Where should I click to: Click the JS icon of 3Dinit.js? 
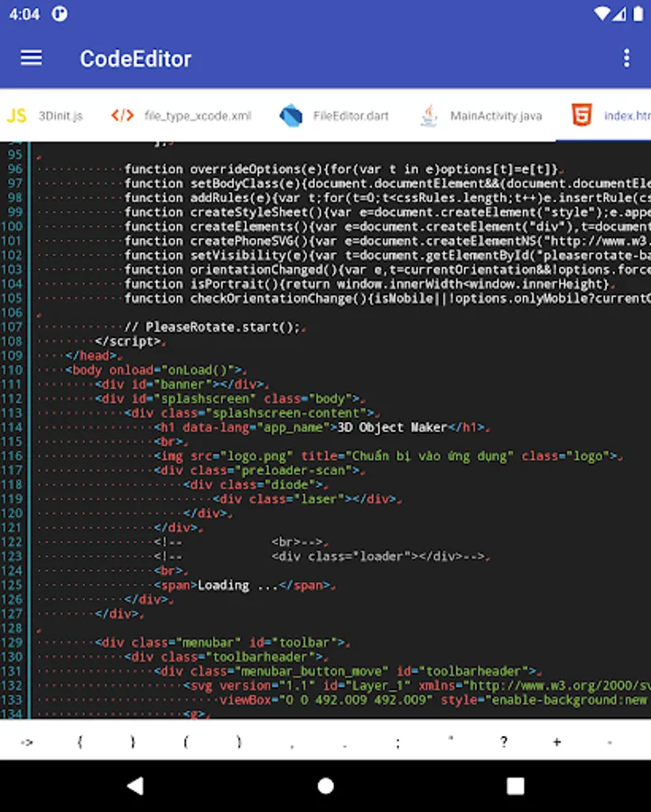[x=16, y=115]
